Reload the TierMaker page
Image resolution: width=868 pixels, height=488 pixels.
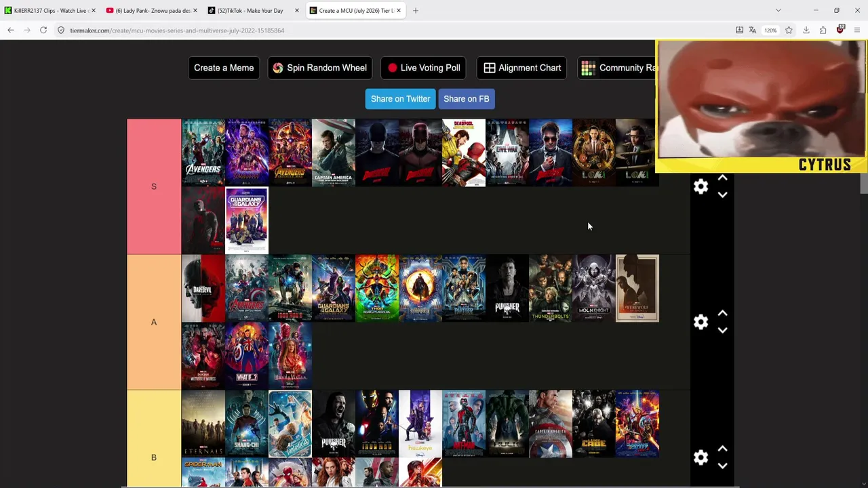43,30
